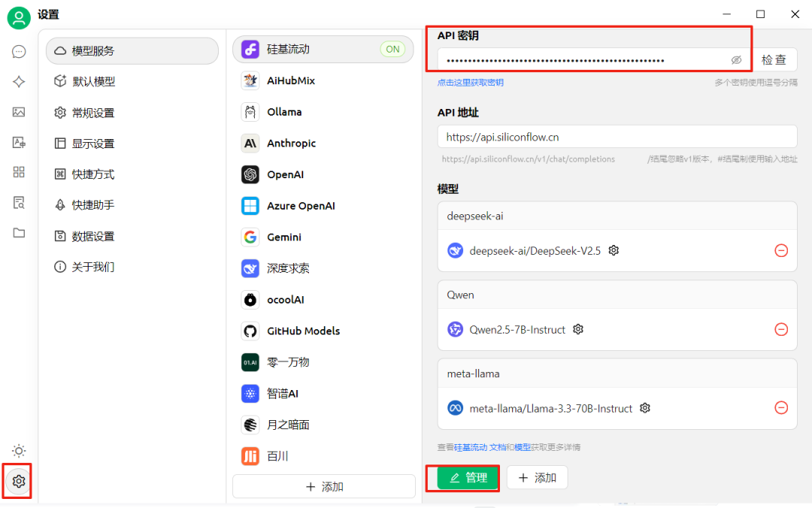Open the translate sidebar icon
The height and width of the screenshot is (508, 812).
tap(19, 143)
